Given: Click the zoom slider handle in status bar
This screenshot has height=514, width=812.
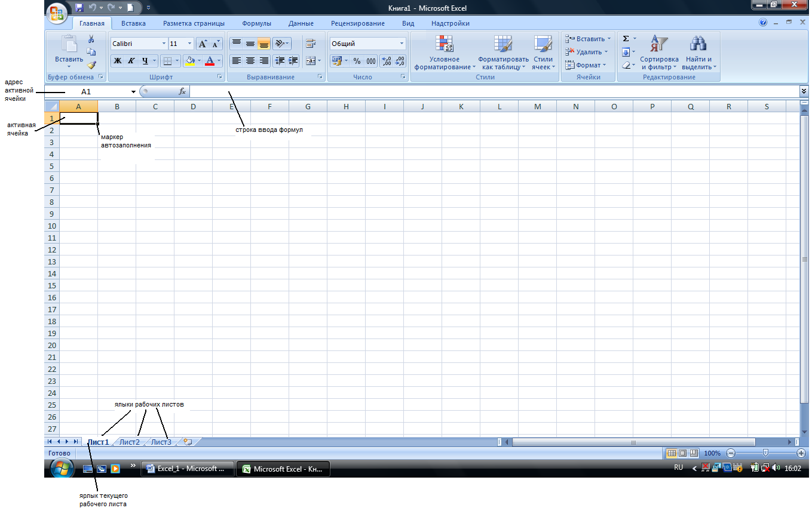Looking at the screenshot, I should pos(765,453).
